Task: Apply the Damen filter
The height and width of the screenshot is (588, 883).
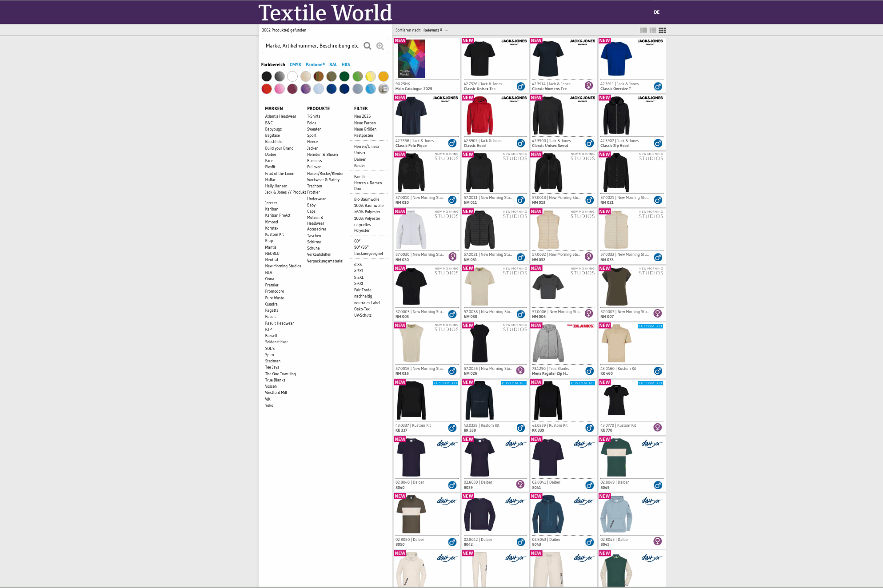Action: 360,159
